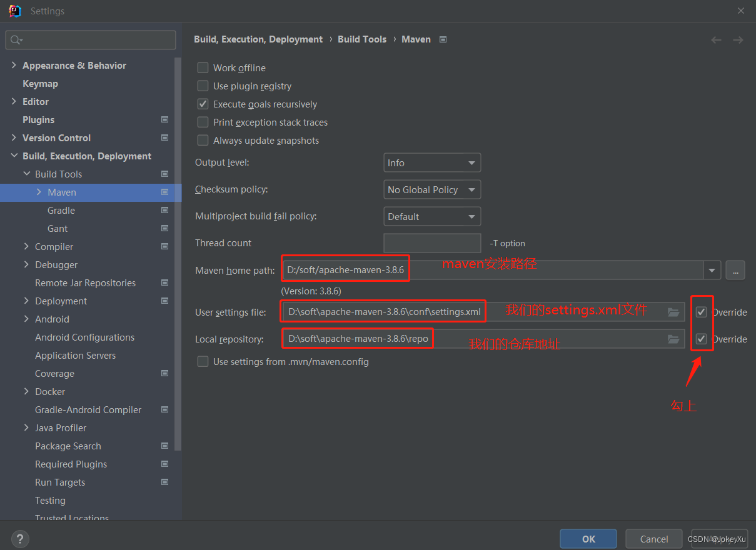
Task: Expand the Editor section
Action: click(x=14, y=101)
